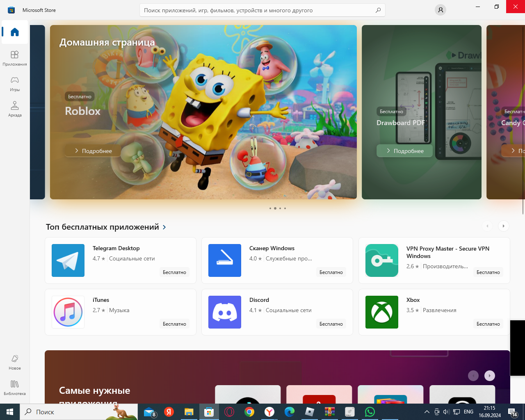The height and width of the screenshot is (420, 525).
Task: Show previous top free apps arrow
Action: pyautogui.click(x=487, y=226)
